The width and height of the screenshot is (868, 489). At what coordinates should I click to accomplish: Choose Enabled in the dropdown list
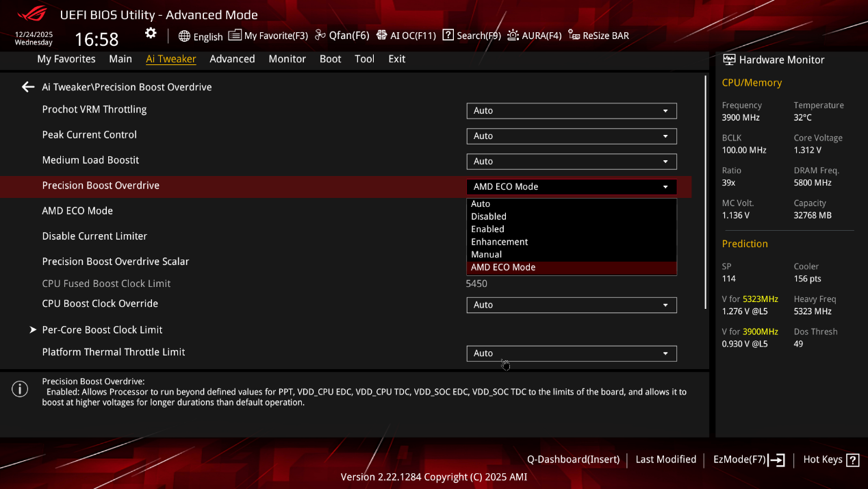(572, 229)
